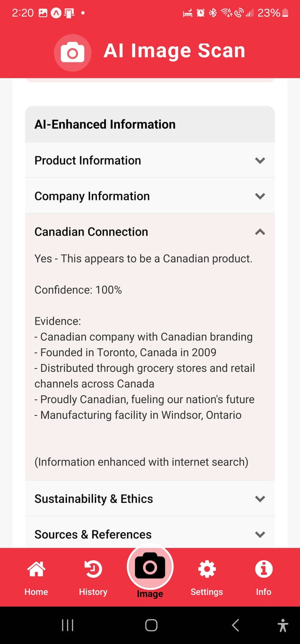Tap the recent apps button
The width and height of the screenshot is (300, 644).
[67, 625]
